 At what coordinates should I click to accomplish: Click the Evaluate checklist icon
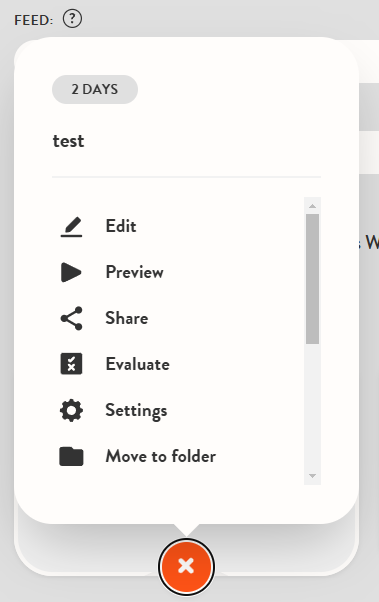point(71,364)
